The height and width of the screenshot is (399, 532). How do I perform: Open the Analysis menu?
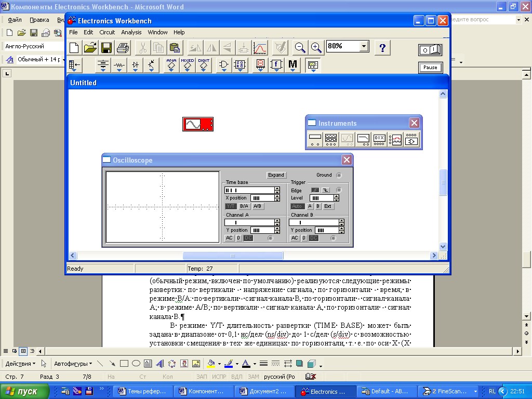(131, 32)
